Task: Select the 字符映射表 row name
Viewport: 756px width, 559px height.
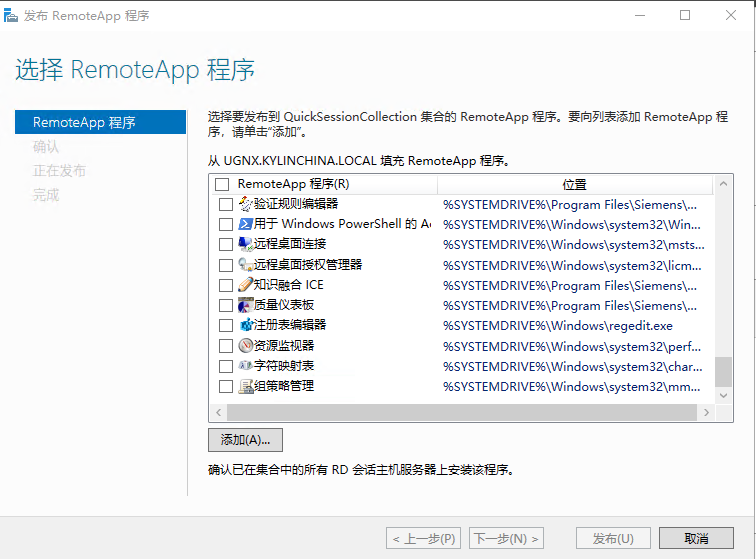Action: coord(284,366)
